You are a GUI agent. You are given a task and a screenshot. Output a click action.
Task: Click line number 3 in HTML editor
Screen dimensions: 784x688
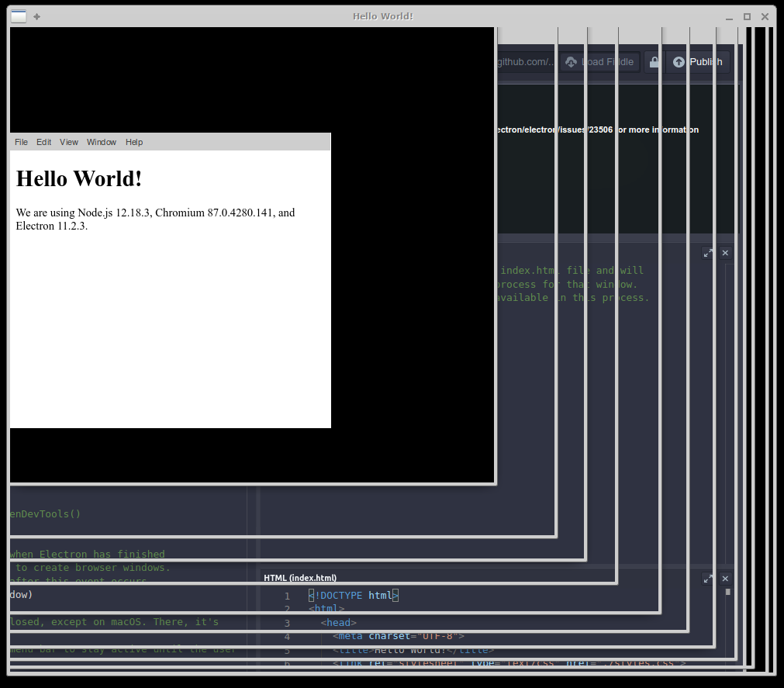(287, 623)
